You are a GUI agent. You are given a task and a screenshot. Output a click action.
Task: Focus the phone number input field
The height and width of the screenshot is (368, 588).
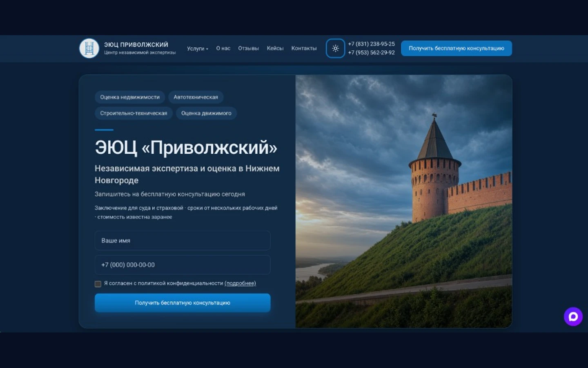pyautogui.click(x=183, y=265)
